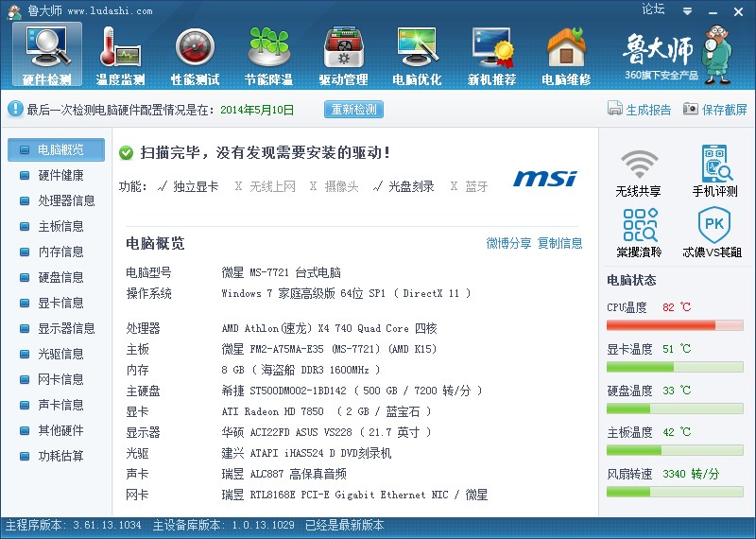Select 电脑概览 in the sidebar
Screen dimensions: 756x539
click(56, 149)
